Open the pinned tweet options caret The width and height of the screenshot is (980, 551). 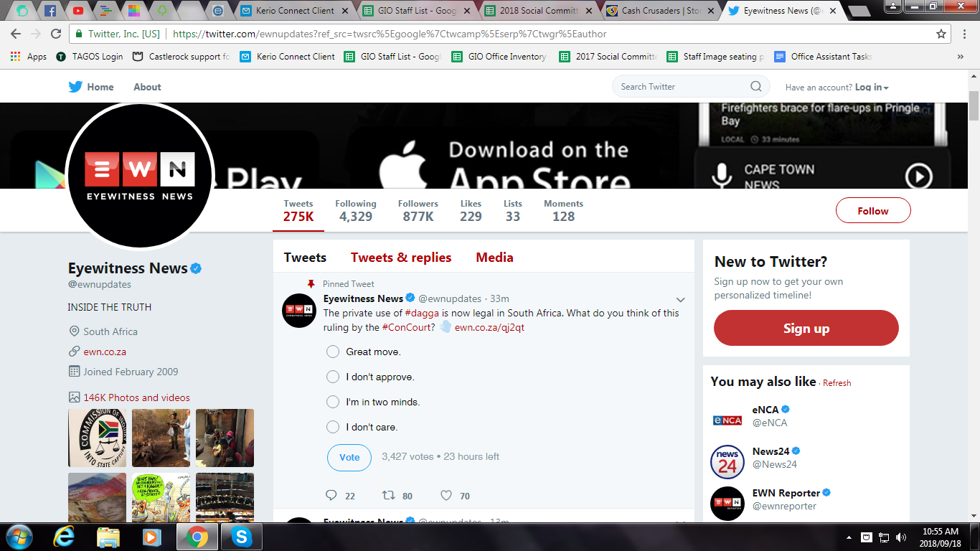(x=680, y=299)
